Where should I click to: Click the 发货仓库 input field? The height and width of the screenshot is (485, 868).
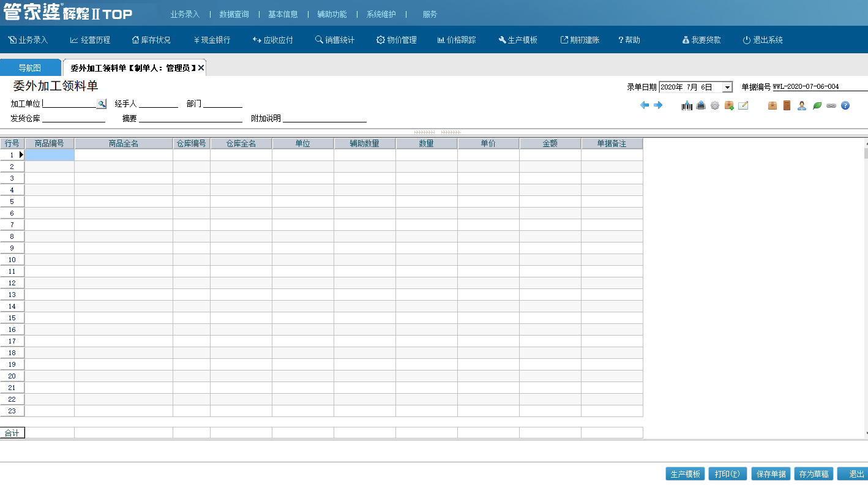(73, 118)
